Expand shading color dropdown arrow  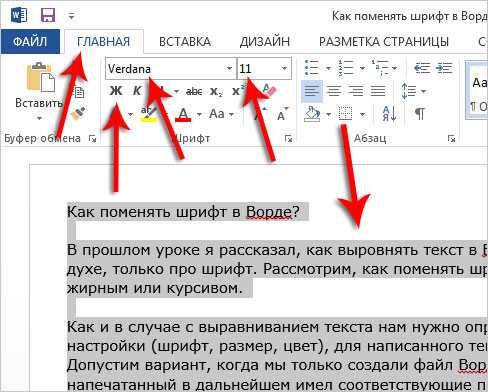pos(328,115)
